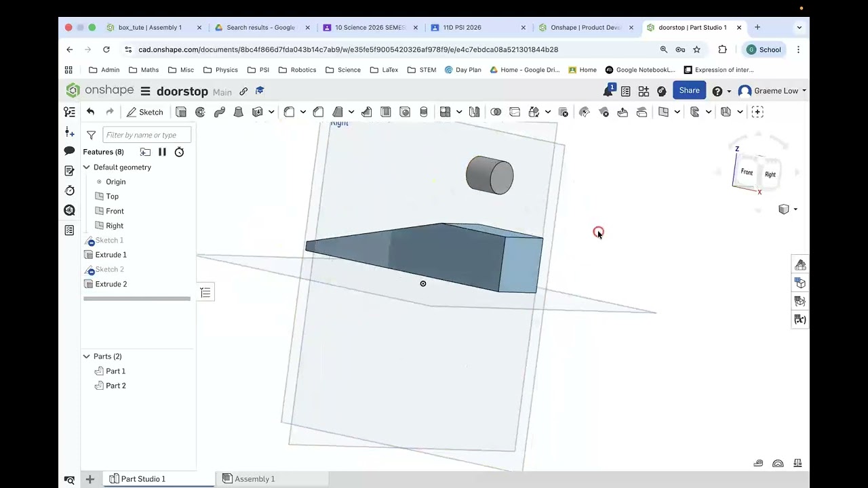Viewport: 868px width, 488px height.
Task: Click the Sketch button
Action: pyautogui.click(x=144, y=112)
